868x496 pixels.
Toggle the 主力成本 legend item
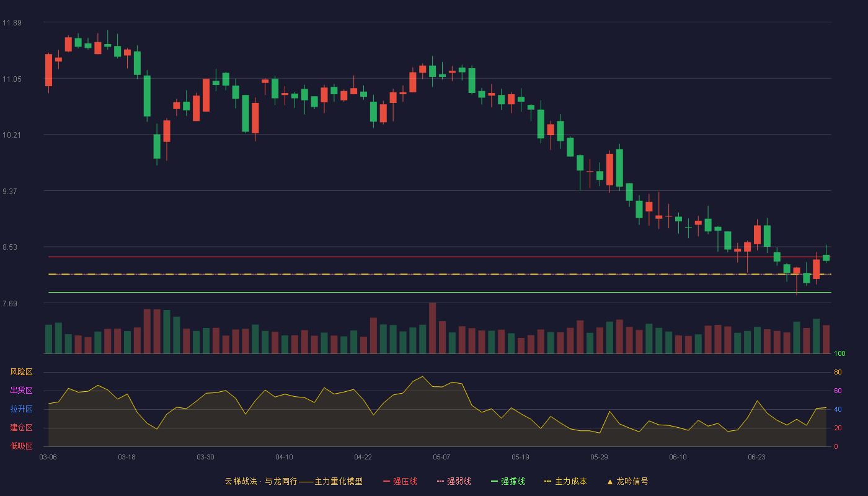pos(565,481)
